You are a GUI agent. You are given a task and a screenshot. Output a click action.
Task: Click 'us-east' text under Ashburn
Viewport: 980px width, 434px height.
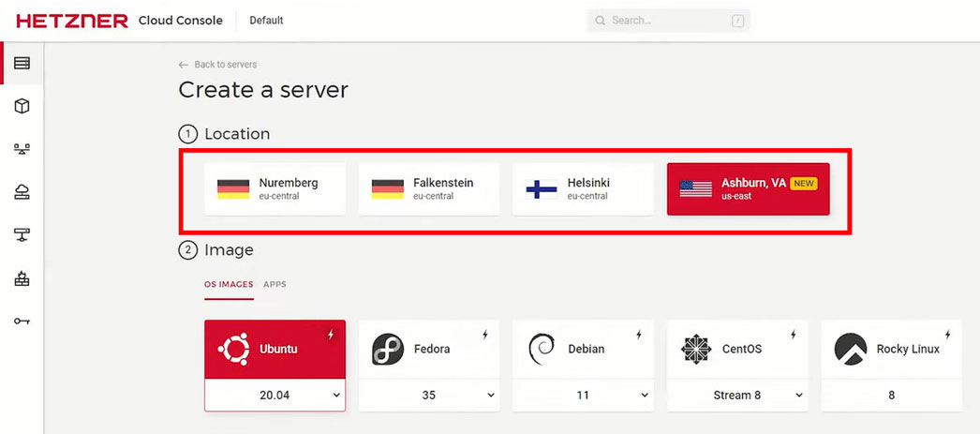coord(736,196)
